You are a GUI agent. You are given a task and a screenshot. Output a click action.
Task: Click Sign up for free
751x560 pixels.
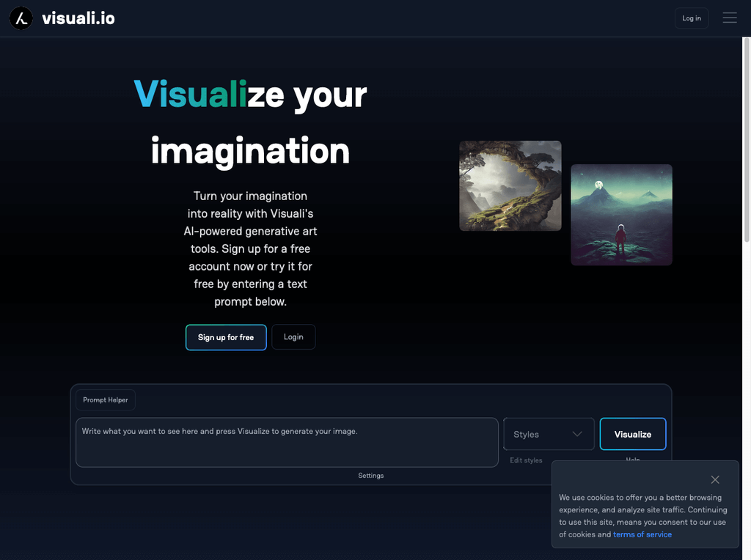pos(226,336)
